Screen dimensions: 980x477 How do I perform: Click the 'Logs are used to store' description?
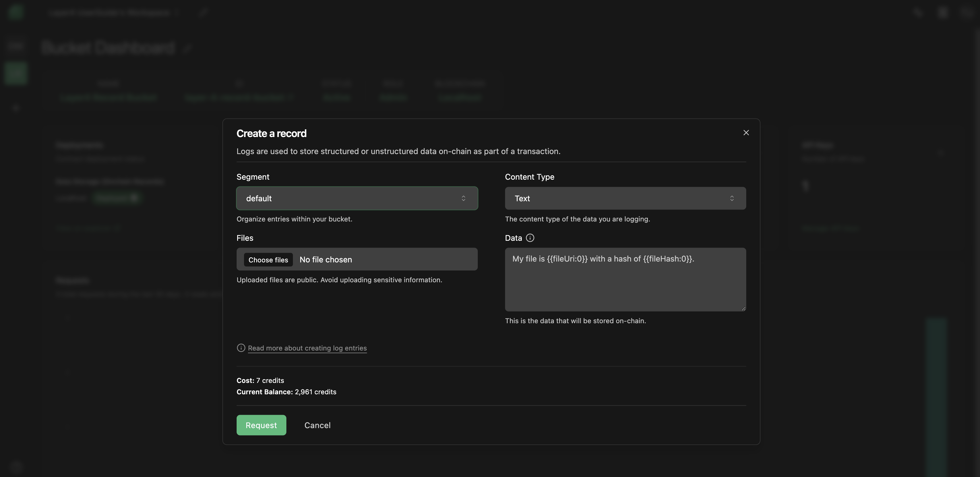398,152
